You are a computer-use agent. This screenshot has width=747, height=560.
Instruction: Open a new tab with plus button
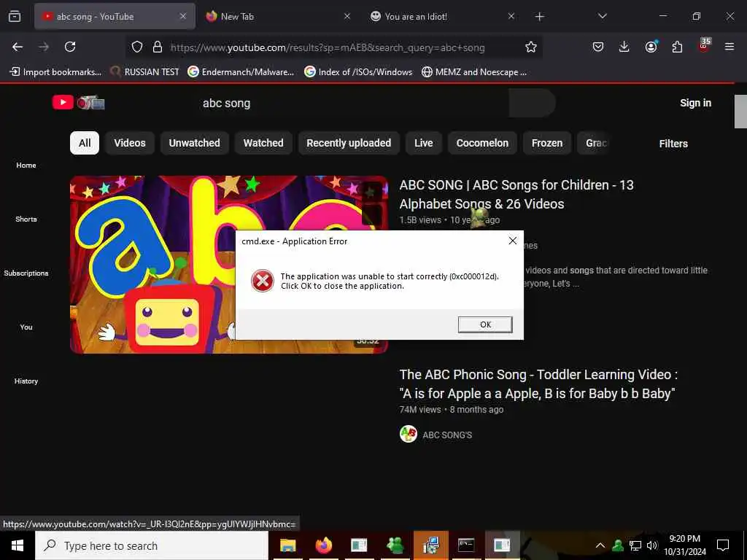pyautogui.click(x=539, y=17)
